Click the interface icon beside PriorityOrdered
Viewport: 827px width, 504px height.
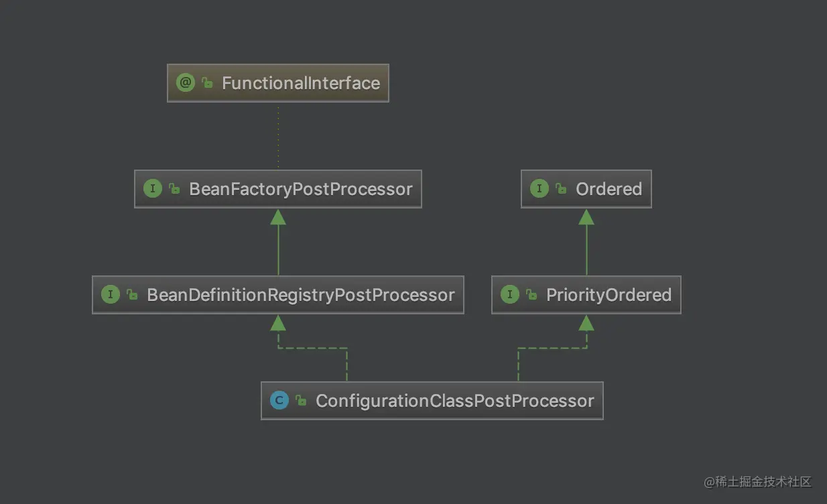509,295
